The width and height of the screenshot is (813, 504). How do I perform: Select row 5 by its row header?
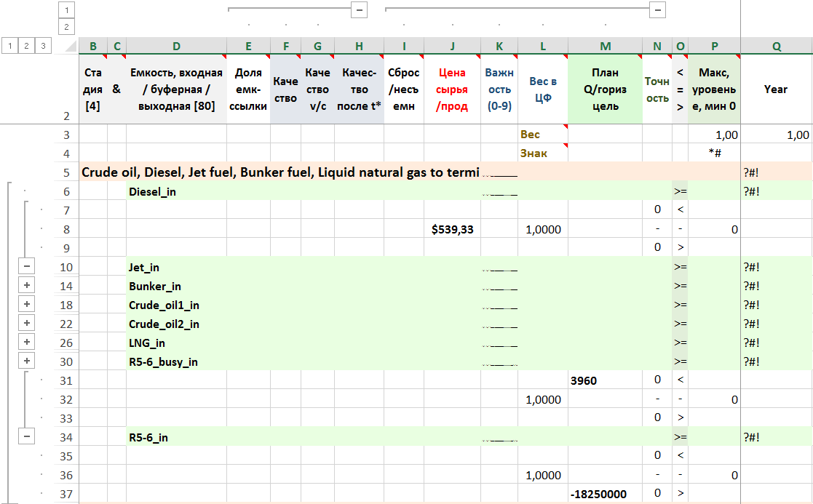[66, 172]
